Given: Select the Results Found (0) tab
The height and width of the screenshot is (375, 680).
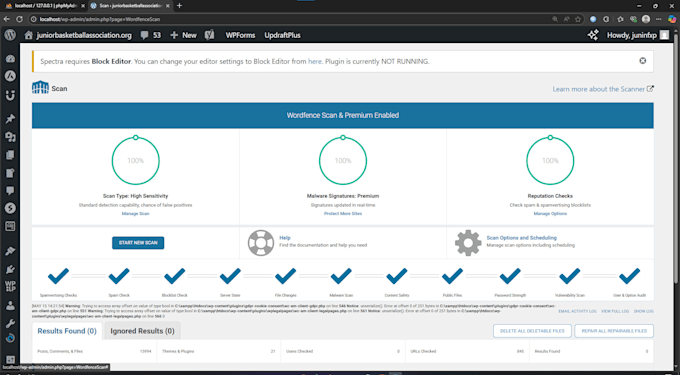Looking at the screenshot, I should (x=67, y=331).
